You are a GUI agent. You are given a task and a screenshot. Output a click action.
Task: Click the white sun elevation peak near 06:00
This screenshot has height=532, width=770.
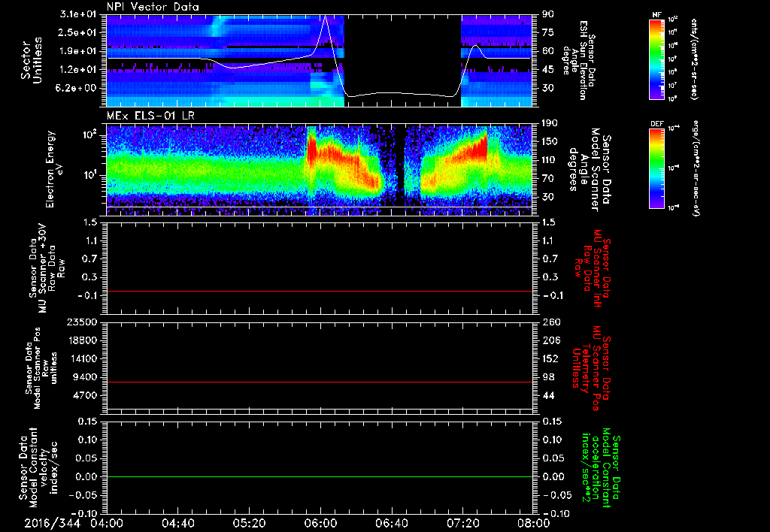(x=325, y=17)
